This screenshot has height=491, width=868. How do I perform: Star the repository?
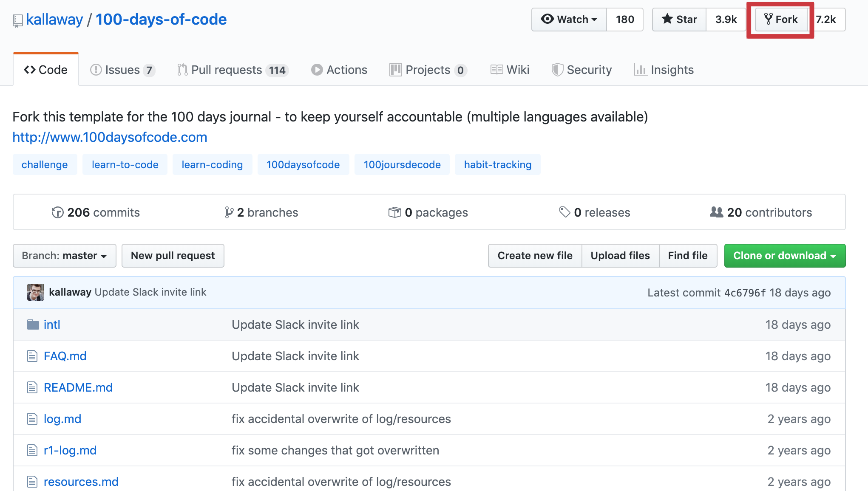[679, 20]
